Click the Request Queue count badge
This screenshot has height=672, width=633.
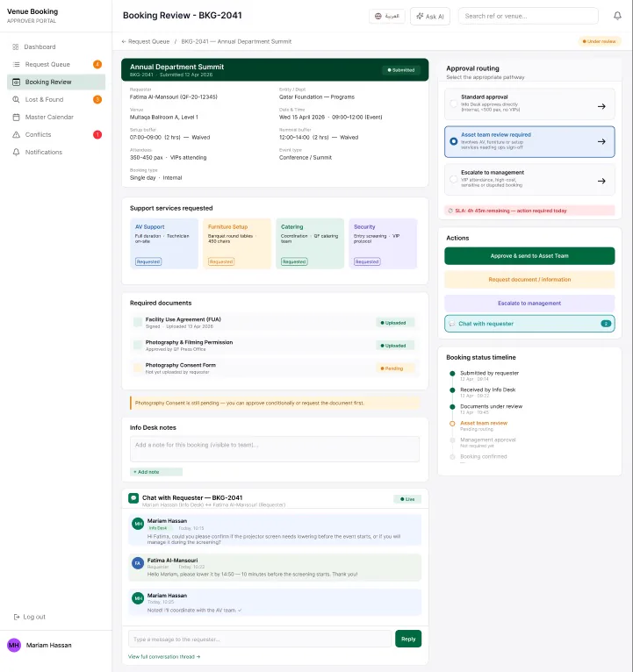[x=97, y=64]
